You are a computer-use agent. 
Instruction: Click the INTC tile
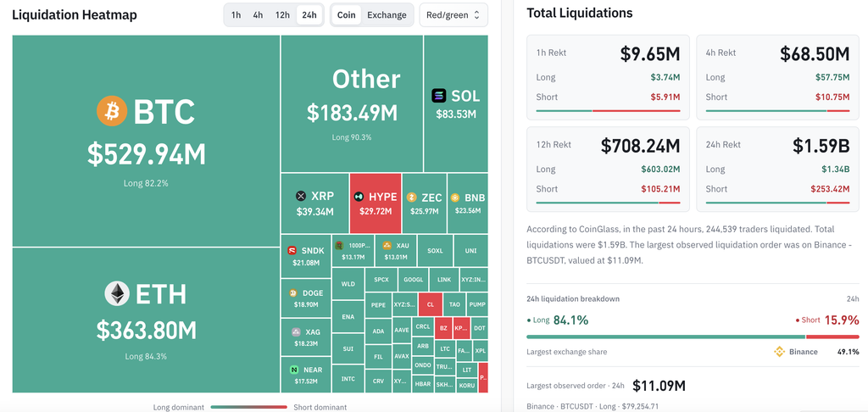coord(348,379)
